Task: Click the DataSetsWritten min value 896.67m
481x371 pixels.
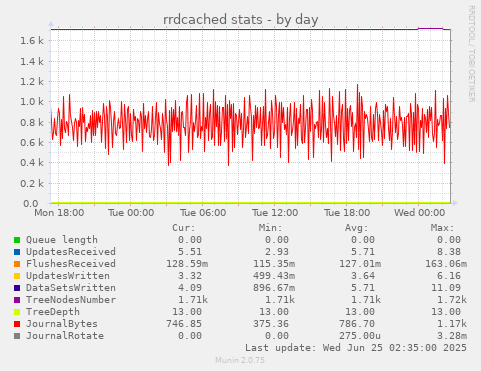Action: (x=274, y=288)
